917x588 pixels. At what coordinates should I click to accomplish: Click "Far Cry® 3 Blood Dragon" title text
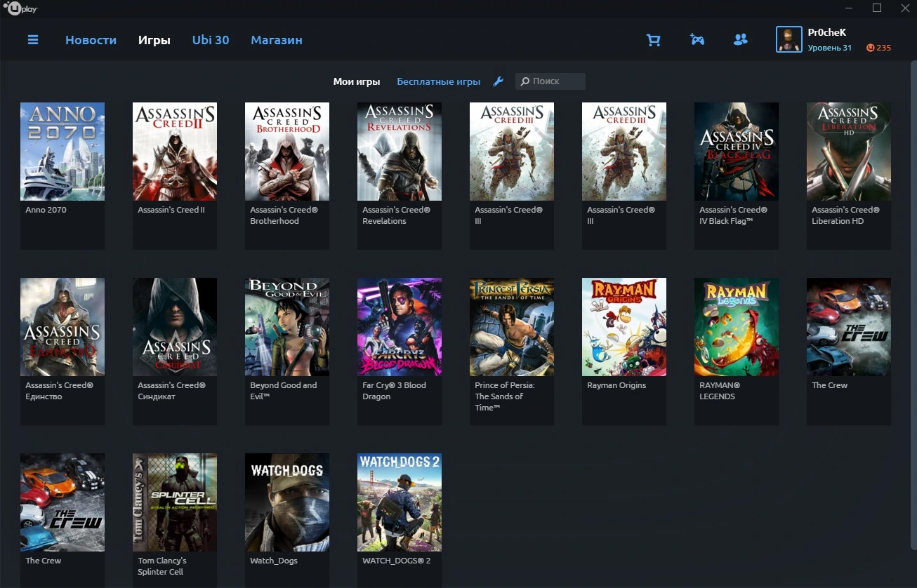(x=395, y=391)
